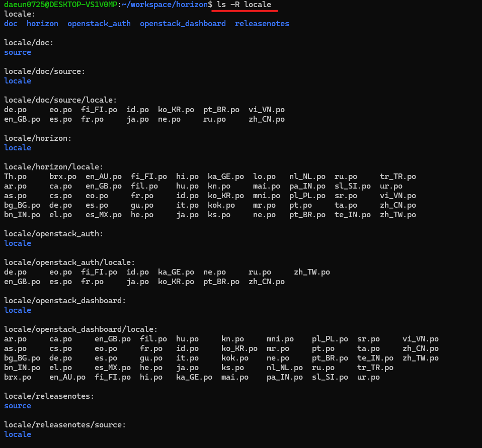Click en_GB.po in the openstack_auth/locale listing
482x448 pixels.
click(22, 282)
